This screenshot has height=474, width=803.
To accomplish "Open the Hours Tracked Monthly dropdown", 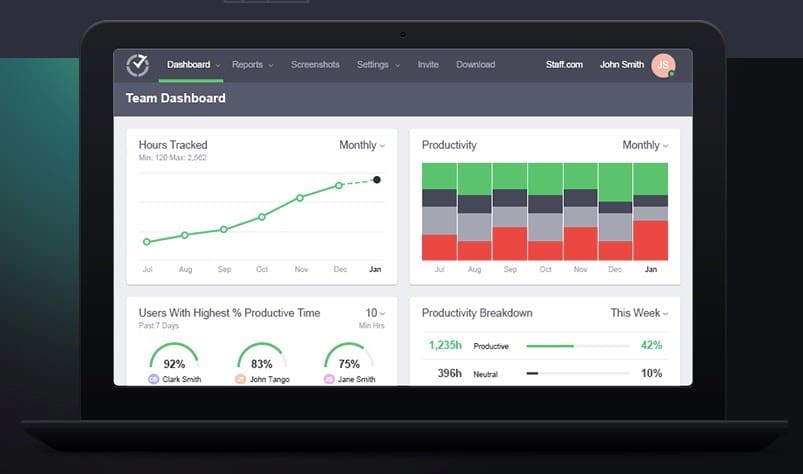I will click(362, 145).
